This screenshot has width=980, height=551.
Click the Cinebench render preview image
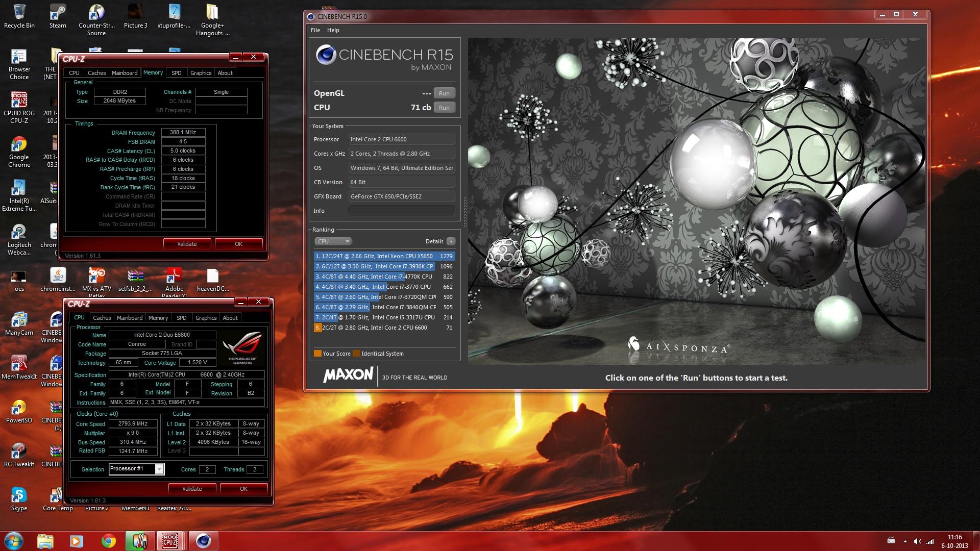[697, 201]
